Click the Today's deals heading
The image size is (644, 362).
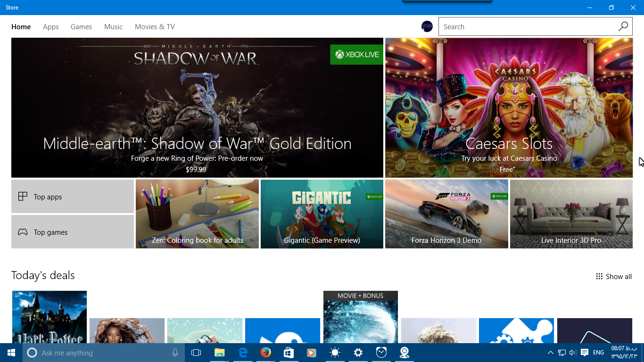click(x=43, y=275)
